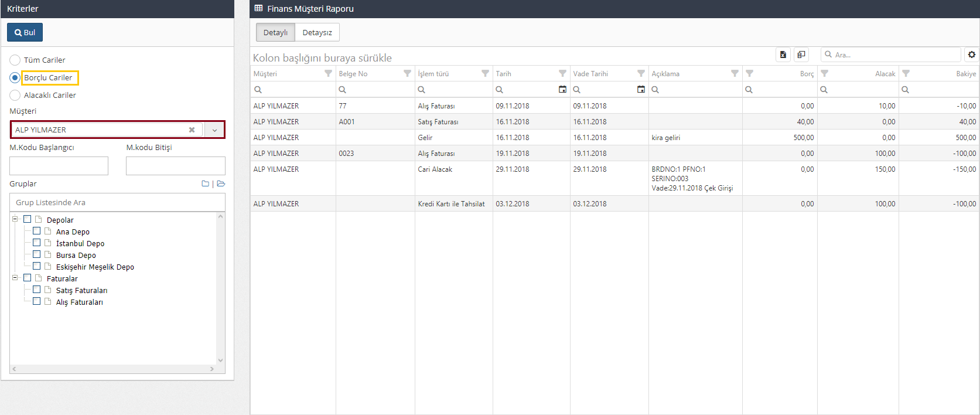The image size is (980, 415).
Task: Click the open-folder icon beside Gruplar
Action: point(221,184)
